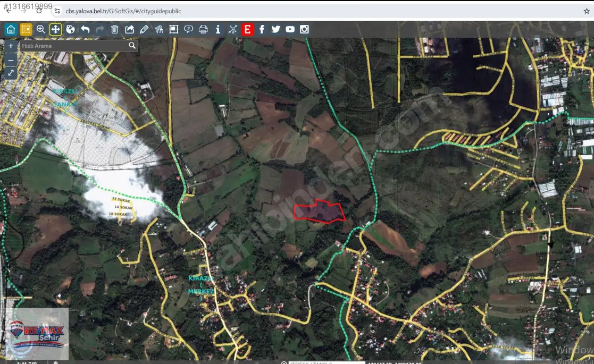Click the network nodes icon
Viewport: 594px width, 364px height.
pos(232,29)
